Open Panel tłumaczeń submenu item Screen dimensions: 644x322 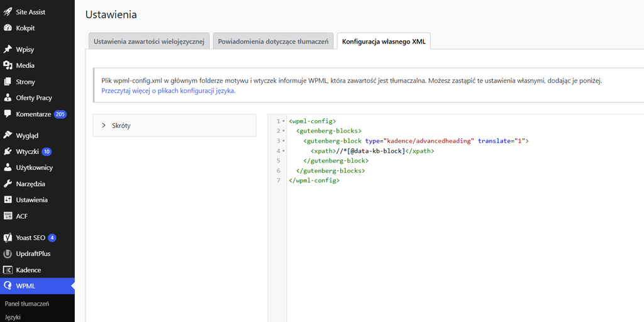[x=27, y=304]
